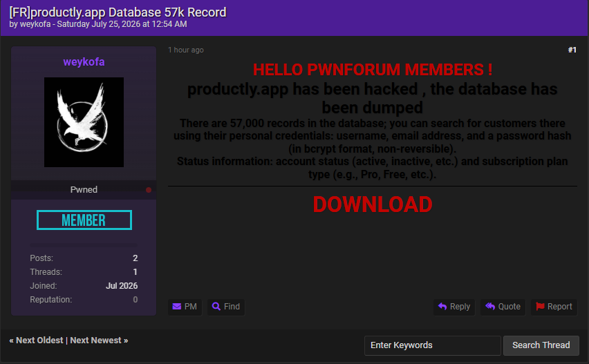Viewport: 589px width, 364px height.
Task: Report this post
Action: click(554, 307)
